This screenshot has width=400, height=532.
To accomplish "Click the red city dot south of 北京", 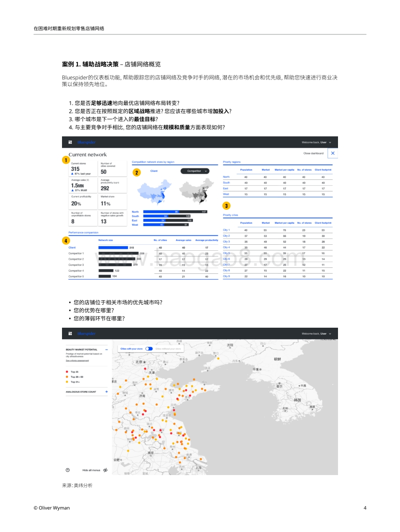I will [x=145, y=369].
